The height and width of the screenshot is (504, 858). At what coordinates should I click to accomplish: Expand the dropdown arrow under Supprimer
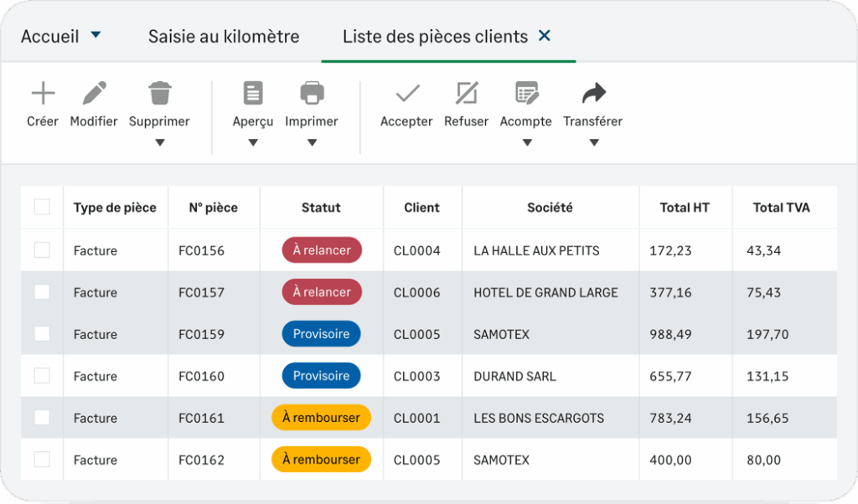[x=159, y=142]
